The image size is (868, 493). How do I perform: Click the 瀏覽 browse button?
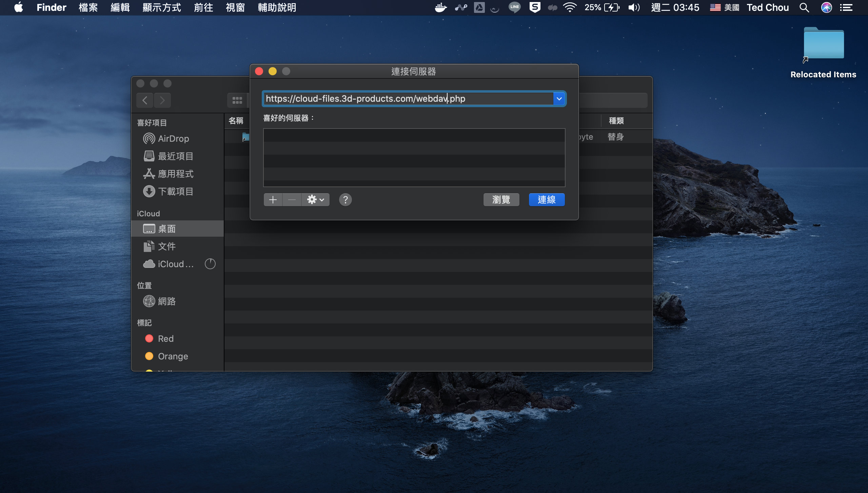click(501, 200)
